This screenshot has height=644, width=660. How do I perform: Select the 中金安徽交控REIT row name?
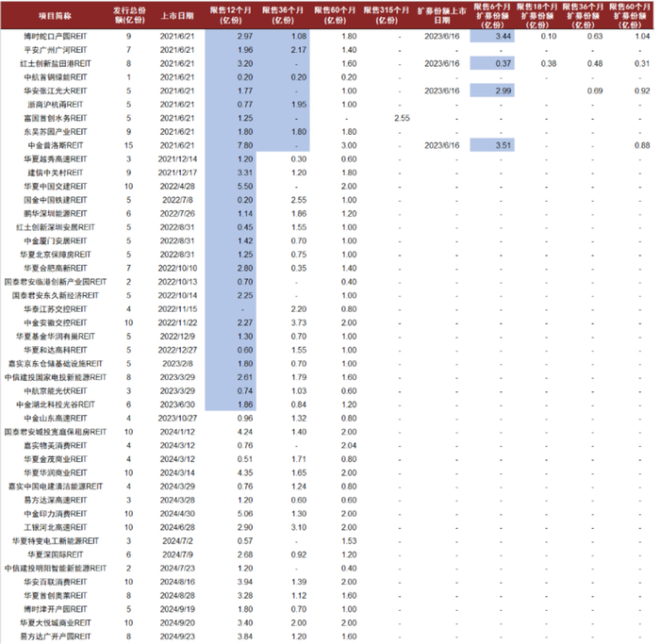coord(55,322)
